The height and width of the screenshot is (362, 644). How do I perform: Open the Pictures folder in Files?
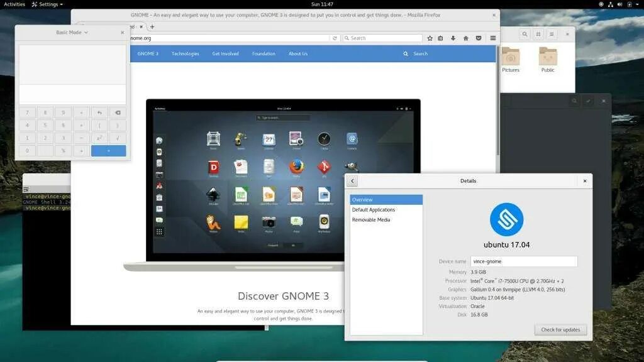(511, 60)
